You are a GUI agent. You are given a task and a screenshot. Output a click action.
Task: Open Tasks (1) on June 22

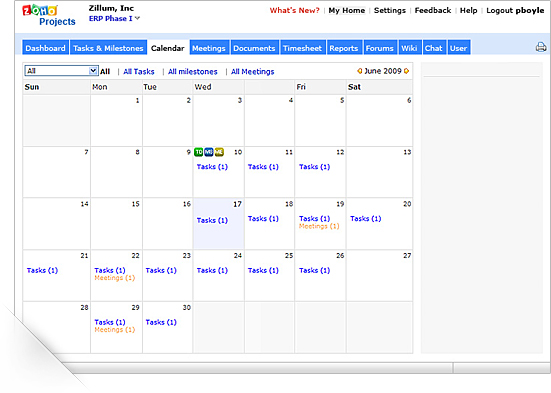[x=110, y=270]
